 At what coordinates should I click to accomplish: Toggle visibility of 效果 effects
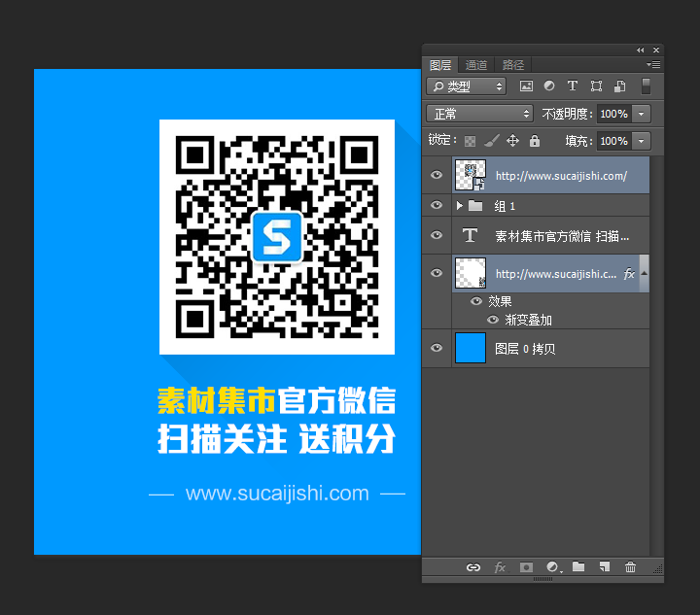(476, 301)
